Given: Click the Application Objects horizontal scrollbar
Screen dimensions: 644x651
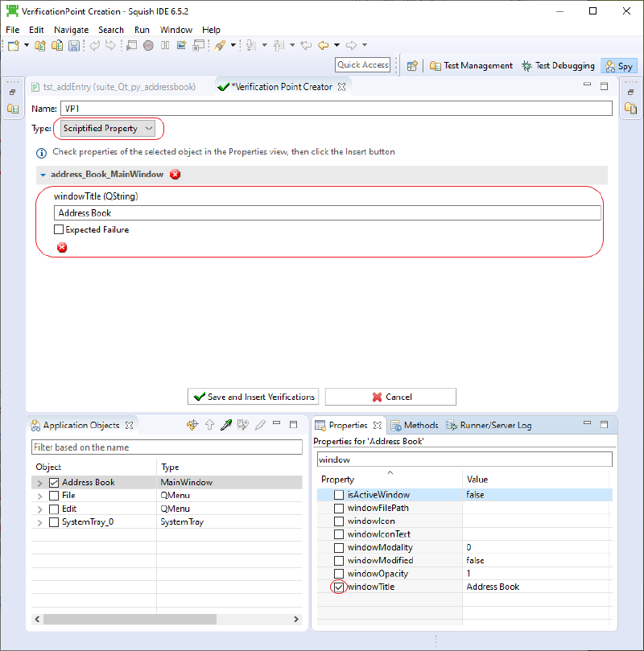Looking at the screenshot, I should click(130, 619).
